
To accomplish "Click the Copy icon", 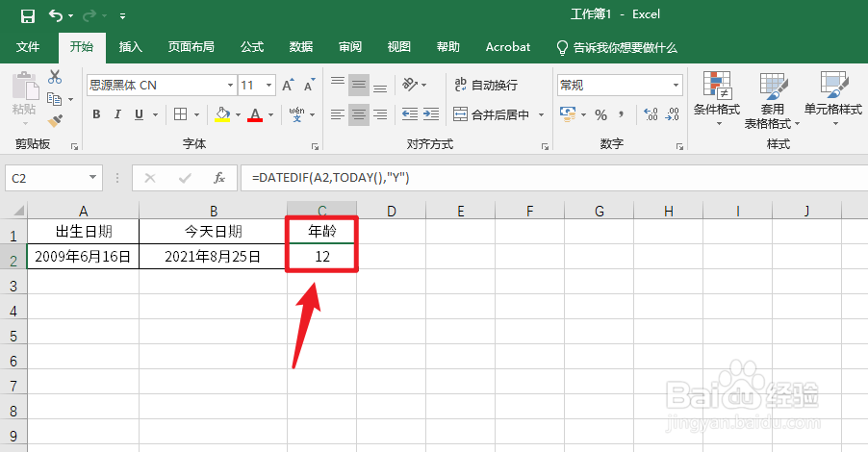I will (54, 99).
